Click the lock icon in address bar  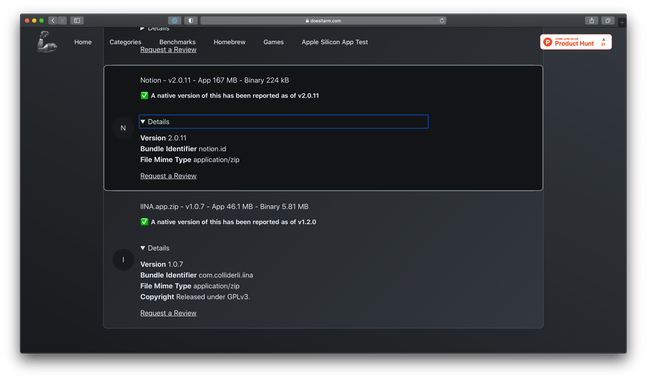coord(307,21)
